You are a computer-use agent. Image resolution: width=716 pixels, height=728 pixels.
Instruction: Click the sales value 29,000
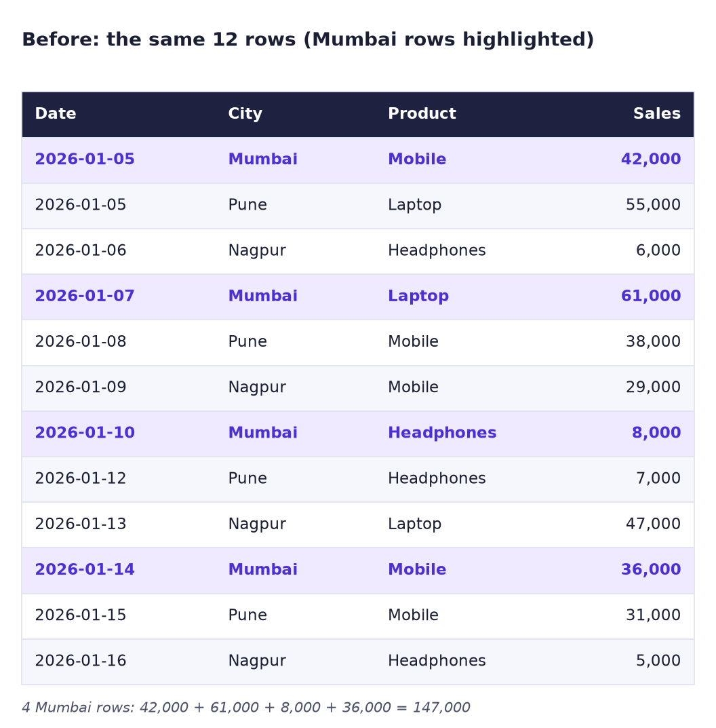[653, 387]
